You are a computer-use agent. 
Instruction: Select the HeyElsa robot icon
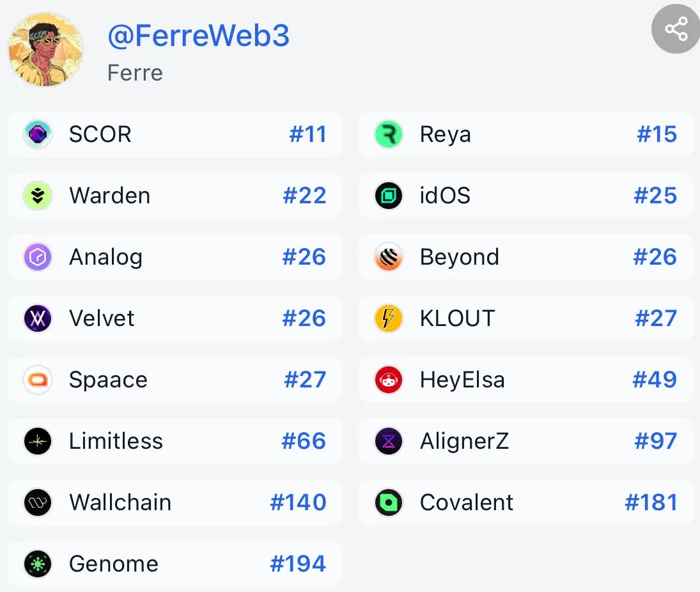(x=389, y=380)
